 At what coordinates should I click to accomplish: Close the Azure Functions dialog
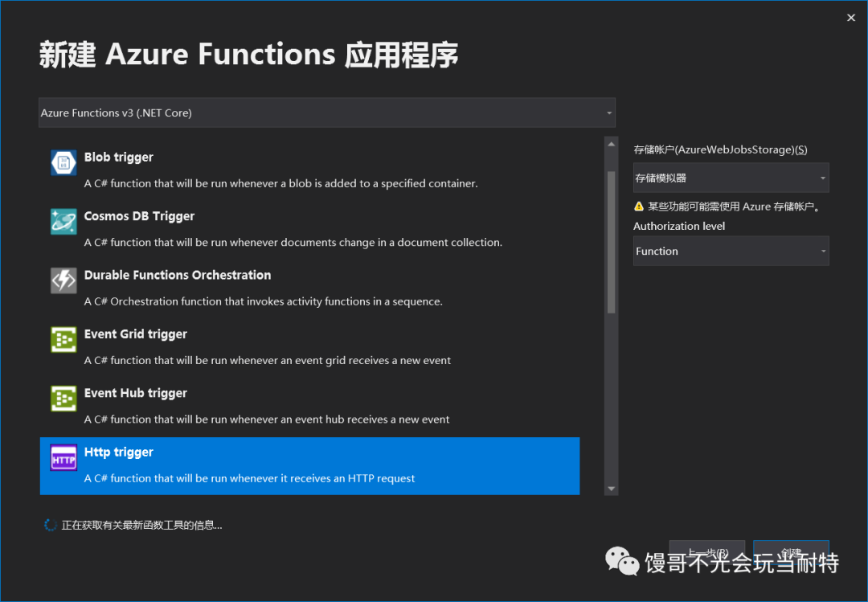[851, 18]
